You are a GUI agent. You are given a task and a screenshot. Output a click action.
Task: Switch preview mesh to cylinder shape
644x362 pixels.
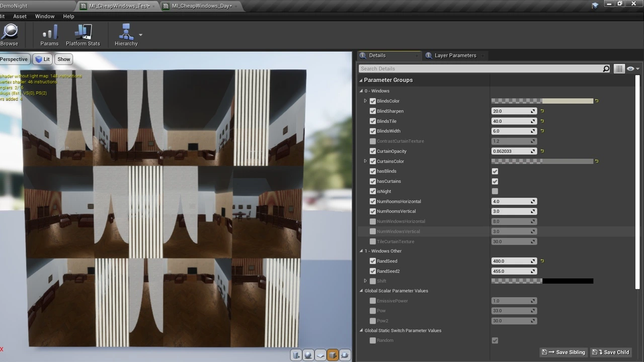click(296, 355)
